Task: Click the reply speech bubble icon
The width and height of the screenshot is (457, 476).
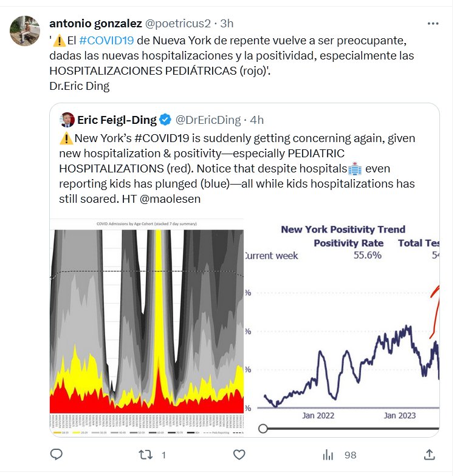Action: 57,454
